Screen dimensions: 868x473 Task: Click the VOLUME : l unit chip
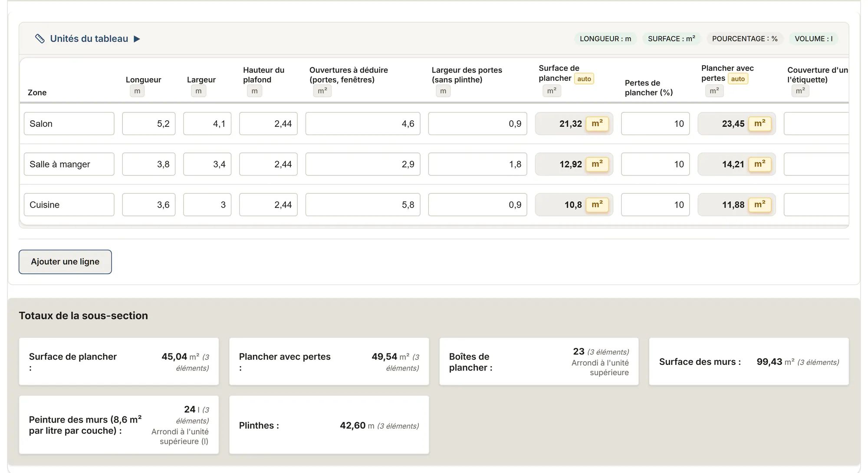pos(813,39)
